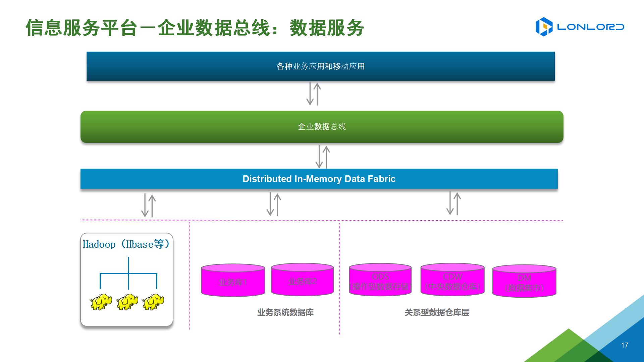The image size is (644, 362).
Task: Select the CDW 中央数据仓库 cylinder
Action: [452, 280]
